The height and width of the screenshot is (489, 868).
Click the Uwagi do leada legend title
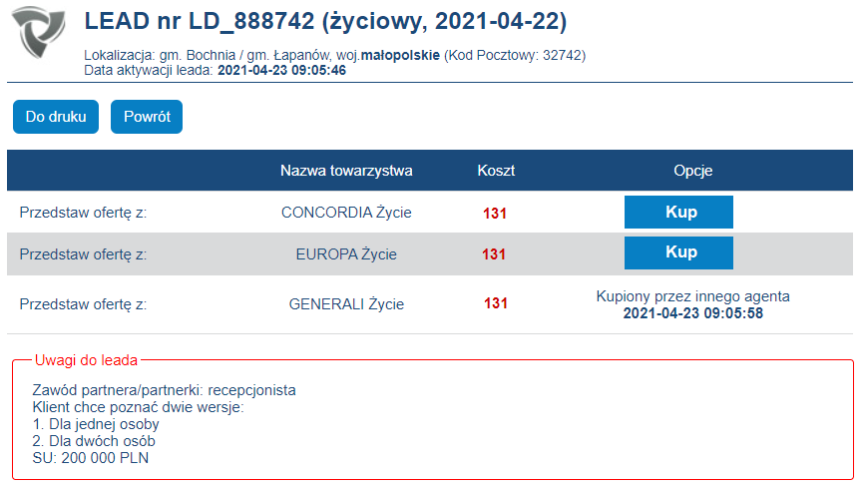86,360
